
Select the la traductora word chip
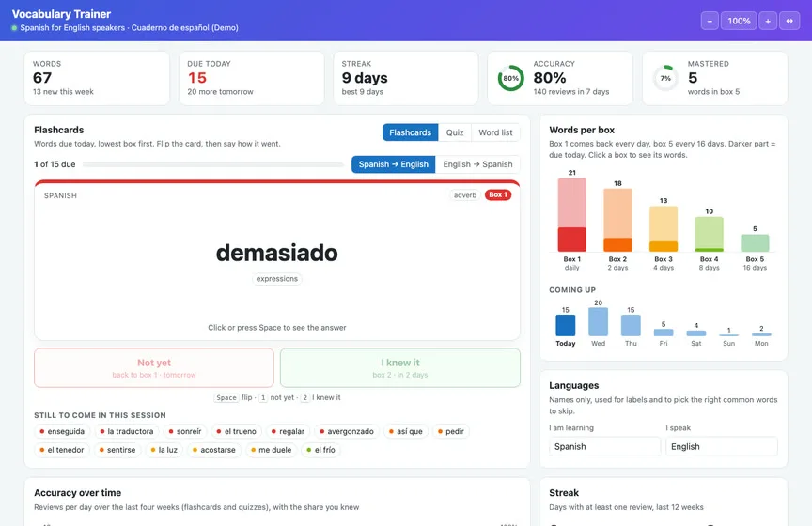(x=126, y=431)
